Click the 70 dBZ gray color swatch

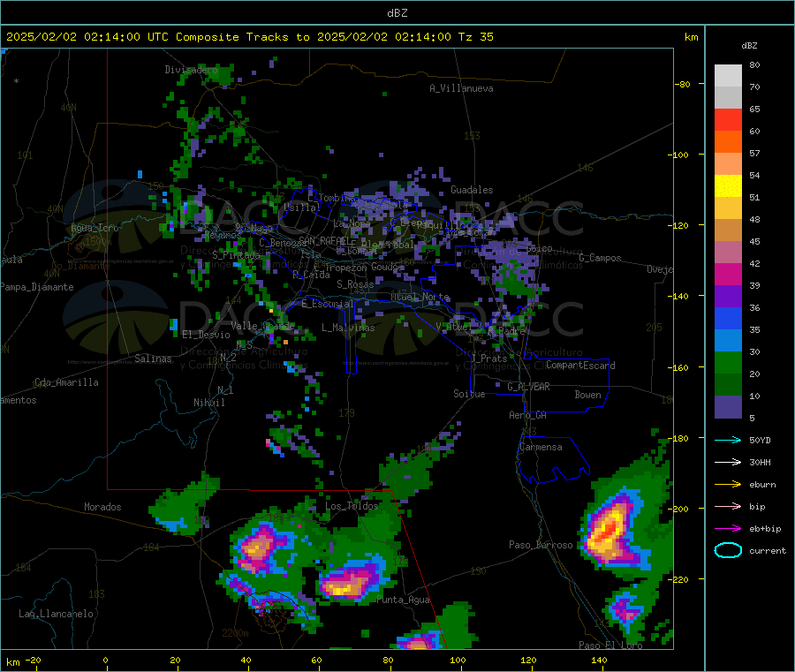pyautogui.click(x=728, y=76)
